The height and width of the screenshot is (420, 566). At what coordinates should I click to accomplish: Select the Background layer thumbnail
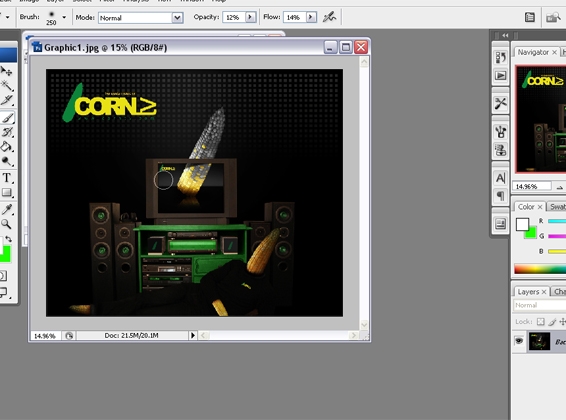(539, 341)
